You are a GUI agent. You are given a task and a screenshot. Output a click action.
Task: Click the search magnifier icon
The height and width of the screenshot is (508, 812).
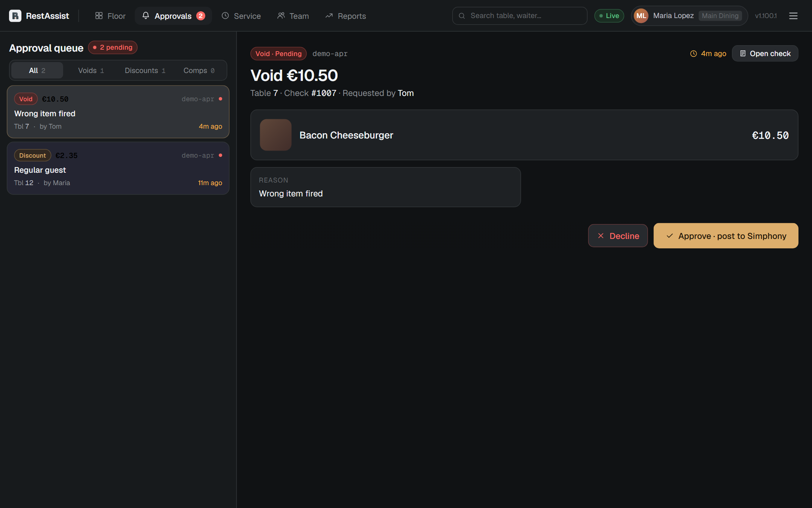point(462,16)
